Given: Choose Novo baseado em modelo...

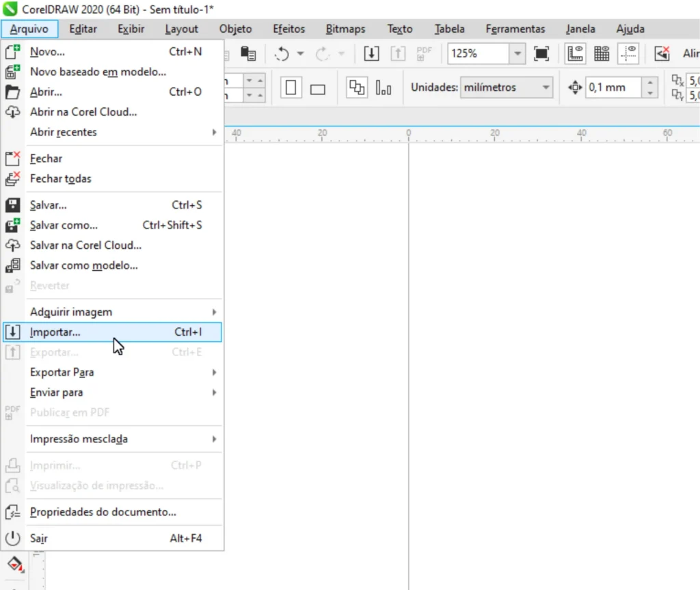Looking at the screenshot, I should pos(111,72).
